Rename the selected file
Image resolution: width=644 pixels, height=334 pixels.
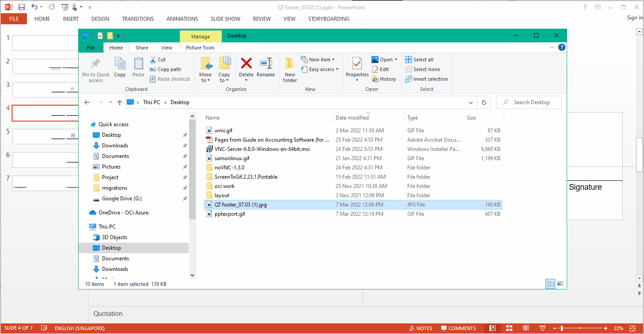(x=265, y=68)
